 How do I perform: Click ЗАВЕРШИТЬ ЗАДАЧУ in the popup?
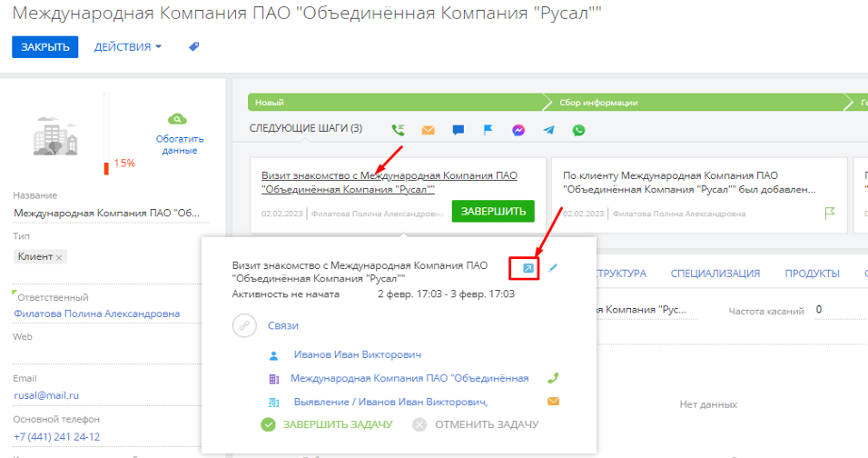tap(327, 424)
